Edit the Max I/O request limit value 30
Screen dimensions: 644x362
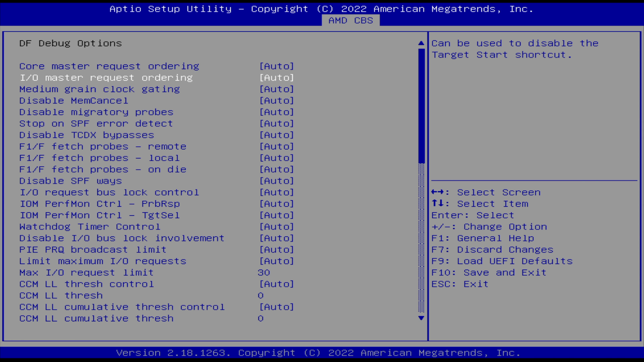click(x=264, y=273)
